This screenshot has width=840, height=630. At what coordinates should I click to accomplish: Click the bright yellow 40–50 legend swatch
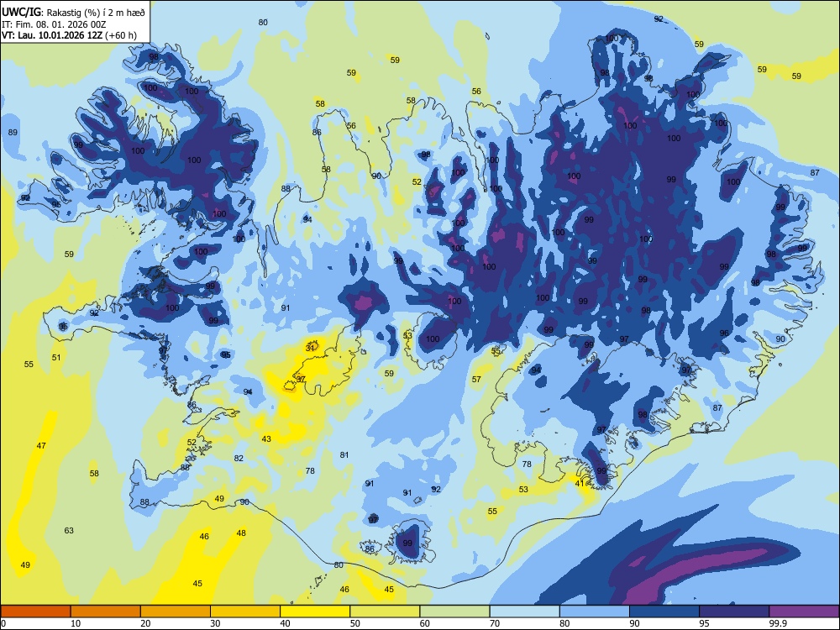click(315, 612)
